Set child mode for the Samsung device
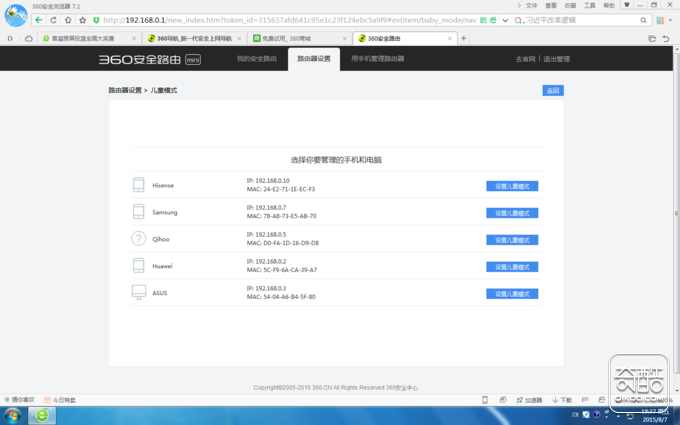680x425 pixels. pyautogui.click(x=512, y=213)
